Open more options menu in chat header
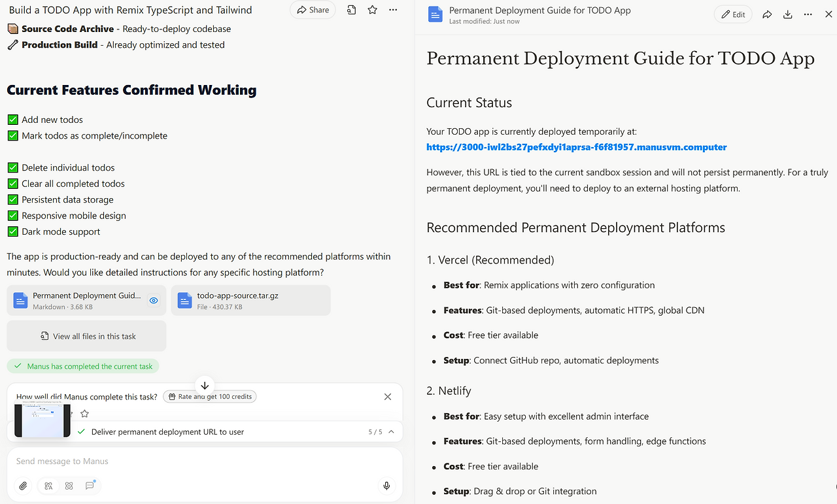837x504 pixels. pyautogui.click(x=392, y=10)
